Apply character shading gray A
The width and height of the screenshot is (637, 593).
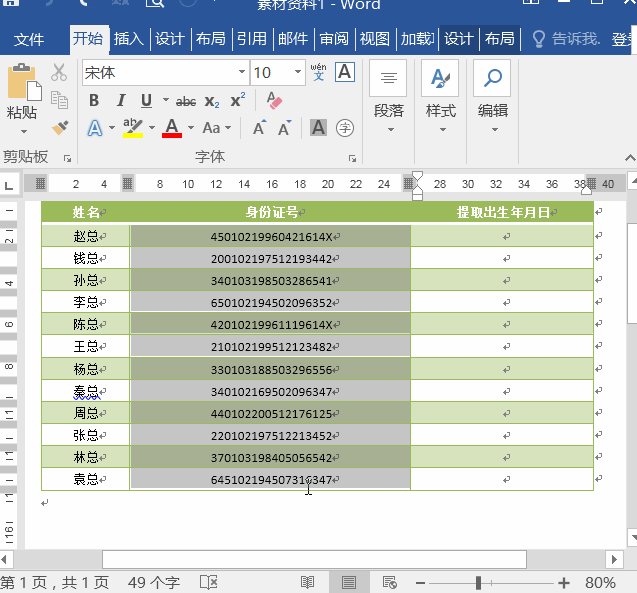click(318, 128)
